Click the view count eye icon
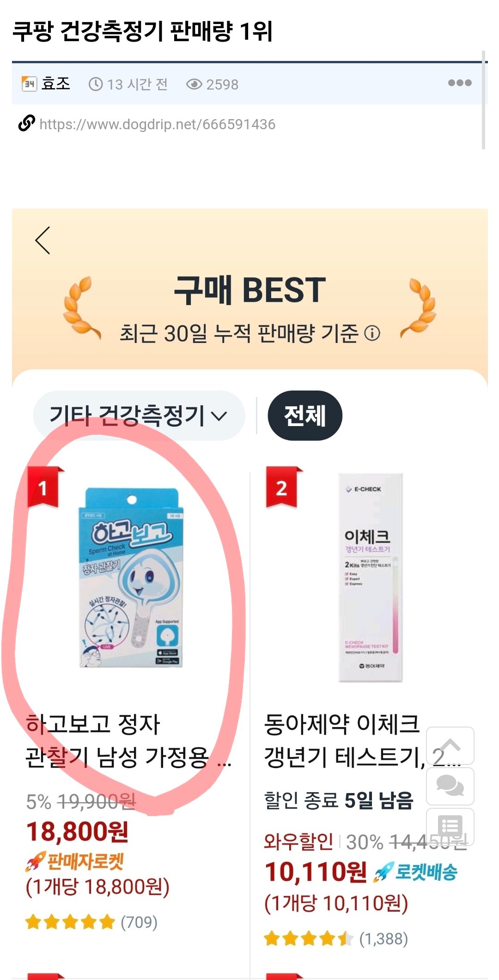This screenshot has width=499, height=980. coord(194,84)
